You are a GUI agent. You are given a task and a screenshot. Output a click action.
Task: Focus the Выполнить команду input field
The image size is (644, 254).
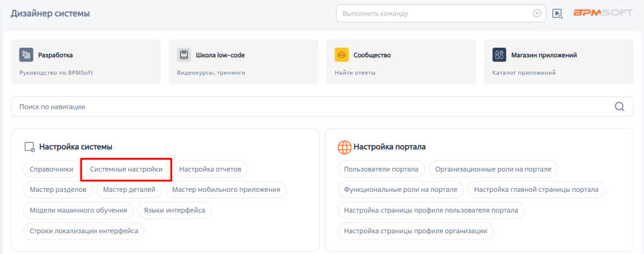pyautogui.click(x=441, y=13)
